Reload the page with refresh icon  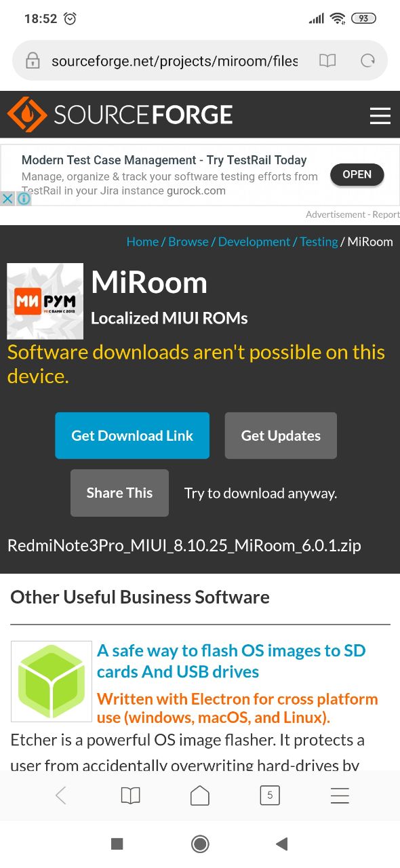tap(367, 61)
